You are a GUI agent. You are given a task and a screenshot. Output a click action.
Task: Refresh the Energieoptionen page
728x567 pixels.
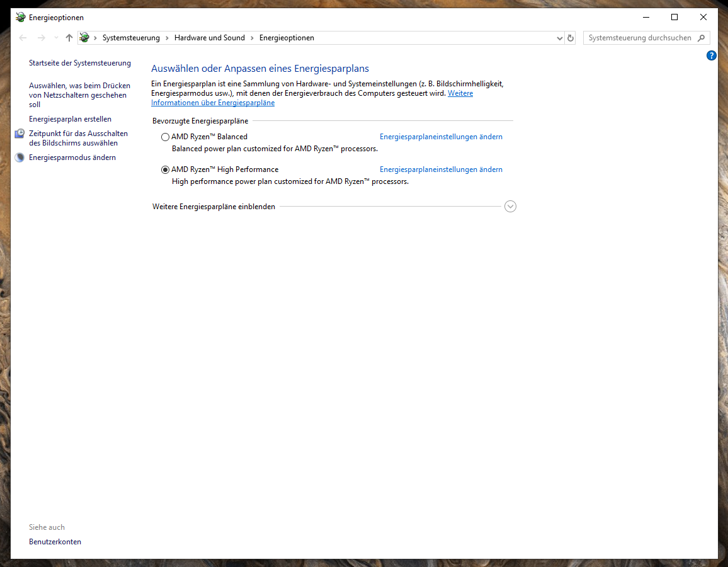pyautogui.click(x=571, y=38)
